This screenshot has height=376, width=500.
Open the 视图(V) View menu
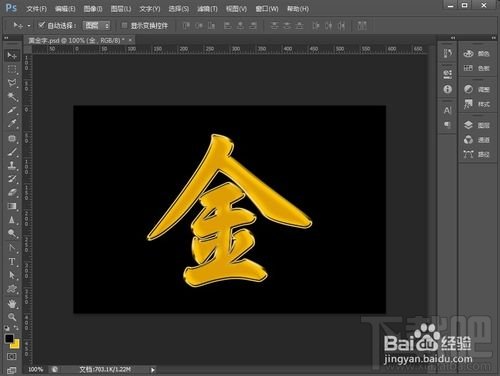point(236,9)
